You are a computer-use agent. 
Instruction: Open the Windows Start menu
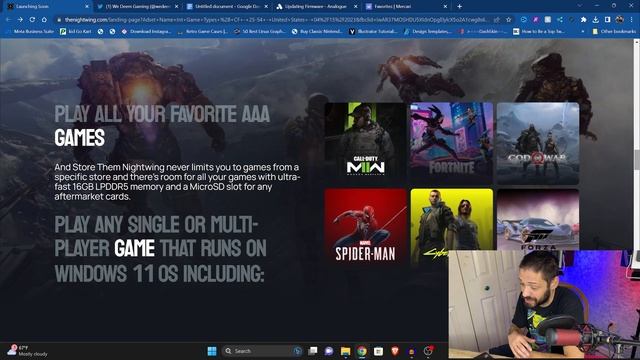(212, 351)
